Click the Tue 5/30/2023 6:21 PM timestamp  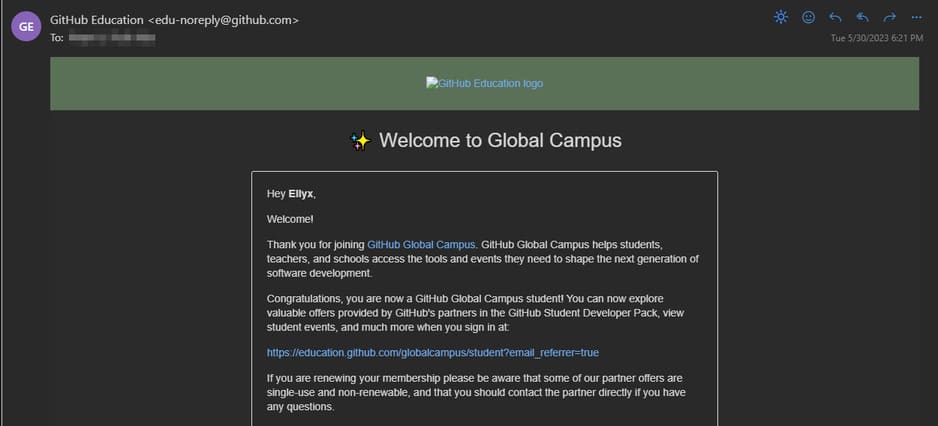tap(877, 38)
